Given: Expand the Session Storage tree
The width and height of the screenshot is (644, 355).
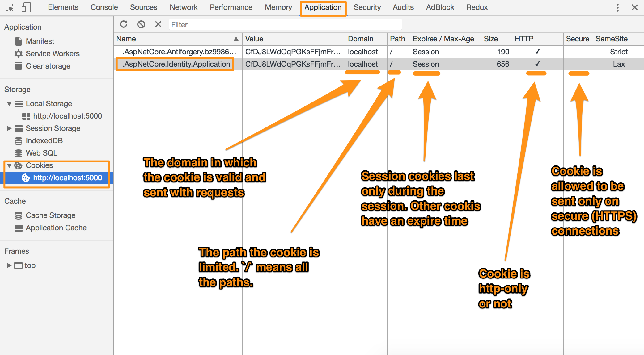Looking at the screenshot, I should coord(9,128).
